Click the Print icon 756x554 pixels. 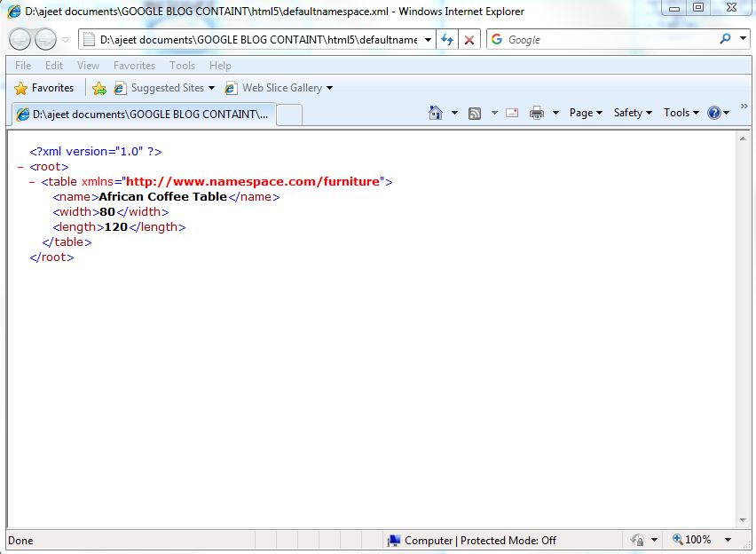(x=537, y=113)
